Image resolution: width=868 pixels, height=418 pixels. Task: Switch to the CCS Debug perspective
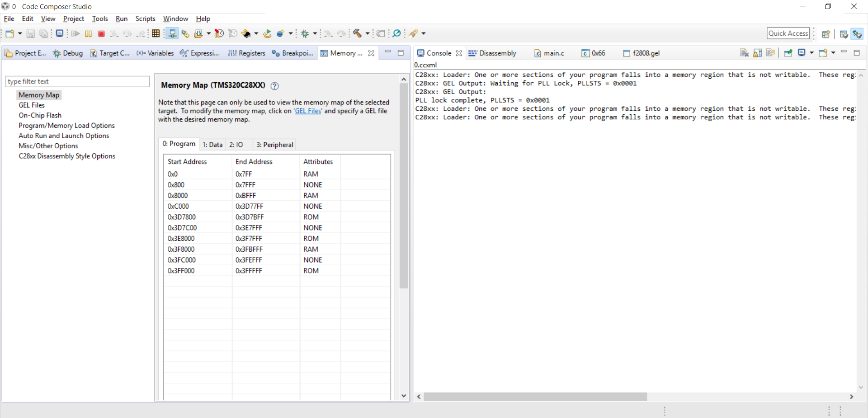click(x=857, y=34)
